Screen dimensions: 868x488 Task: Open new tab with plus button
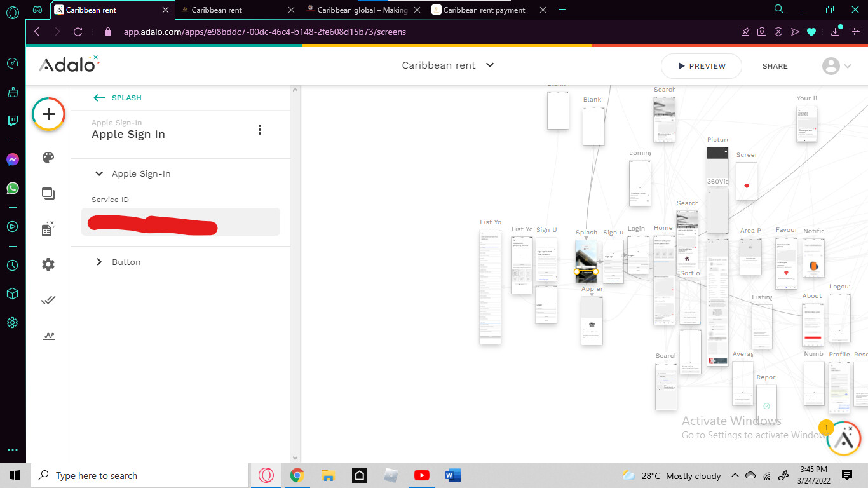coord(562,10)
